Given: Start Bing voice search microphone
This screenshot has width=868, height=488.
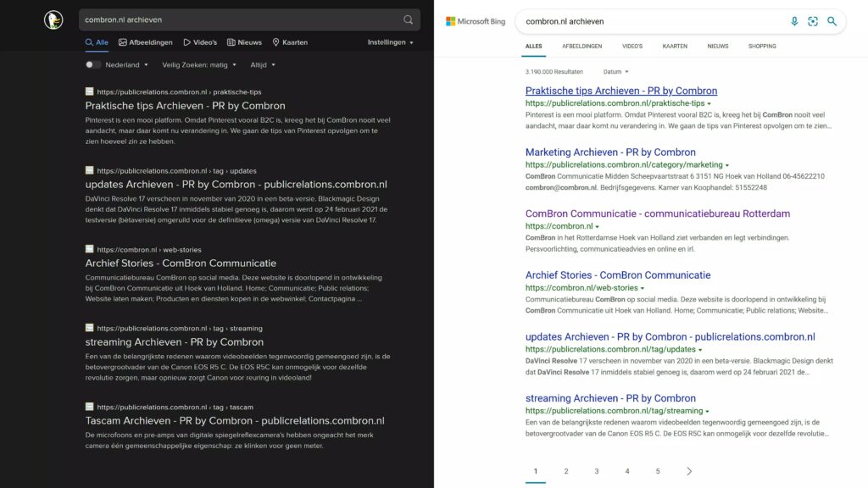Looking at the screenshot, I should click(x=794, y=21).
